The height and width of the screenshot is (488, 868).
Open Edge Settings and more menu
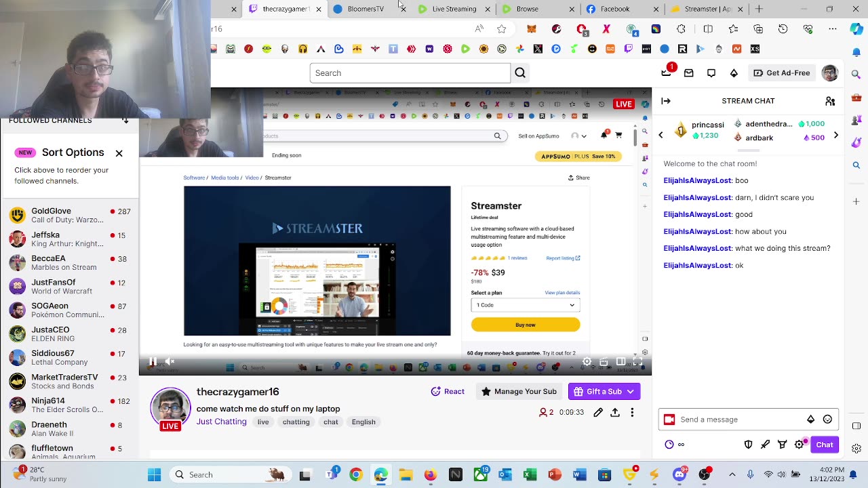[833, 29]
